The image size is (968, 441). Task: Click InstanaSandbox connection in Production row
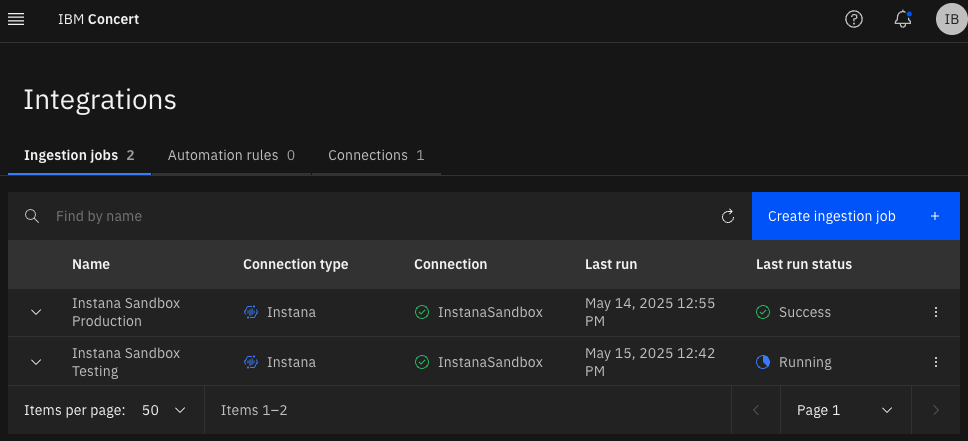tap(490, 313)
